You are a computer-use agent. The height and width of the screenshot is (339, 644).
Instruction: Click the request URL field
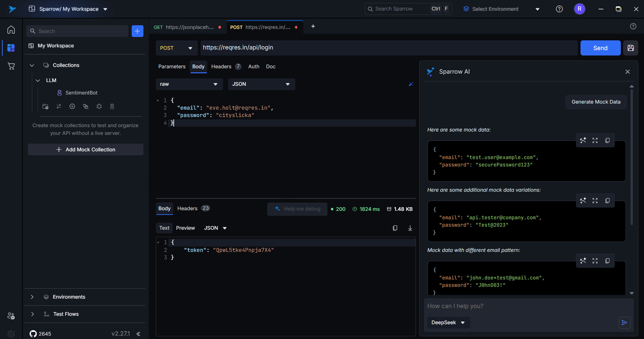point(389,48)
